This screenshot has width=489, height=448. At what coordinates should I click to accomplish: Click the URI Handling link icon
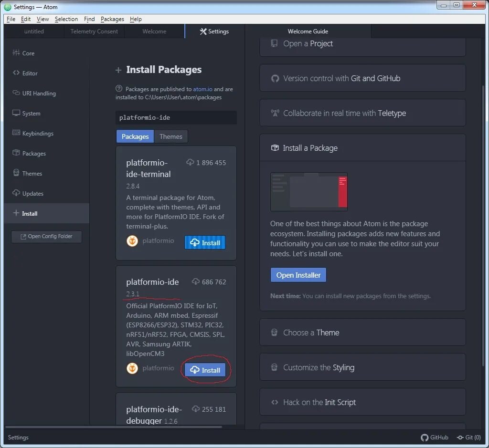[16, 93]
